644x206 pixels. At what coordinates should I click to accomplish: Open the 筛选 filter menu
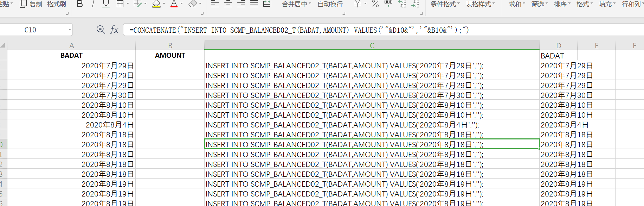(x=540, y=4)
